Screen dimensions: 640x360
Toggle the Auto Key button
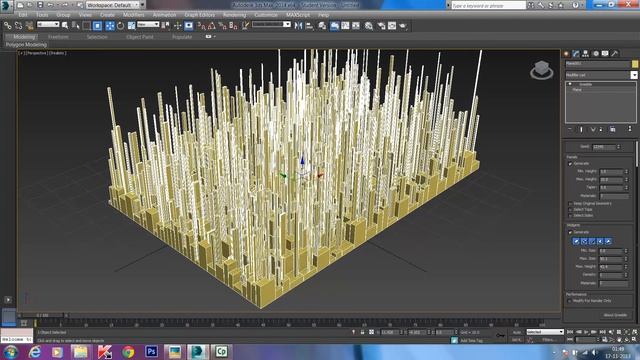[x=516, y=332]
